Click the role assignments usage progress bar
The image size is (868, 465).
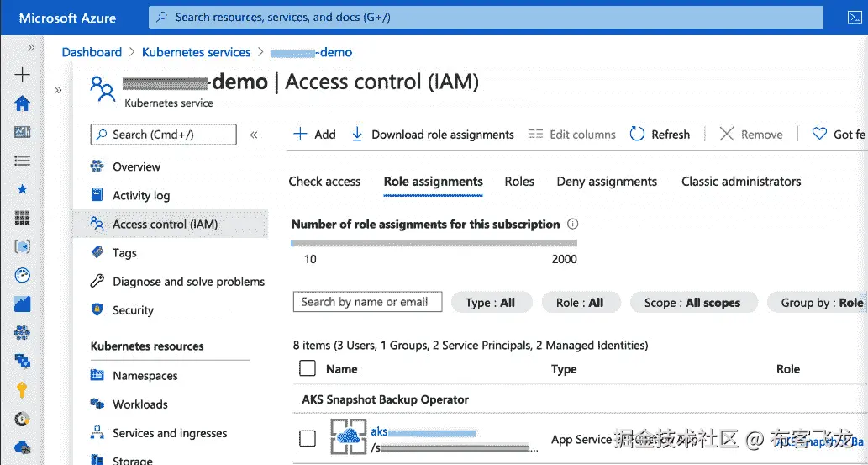[434, 243]
